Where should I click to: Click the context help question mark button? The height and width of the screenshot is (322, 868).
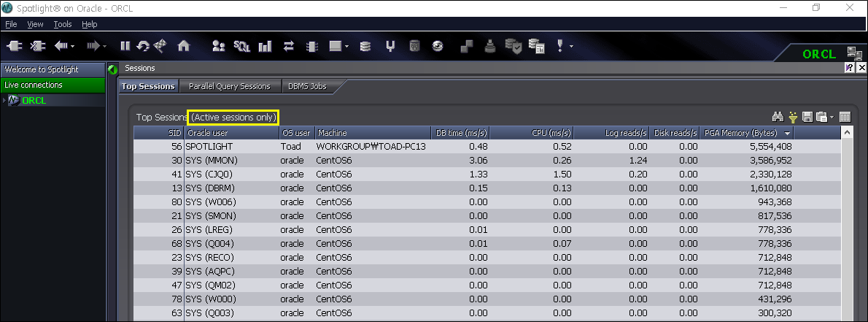point(849,68)
